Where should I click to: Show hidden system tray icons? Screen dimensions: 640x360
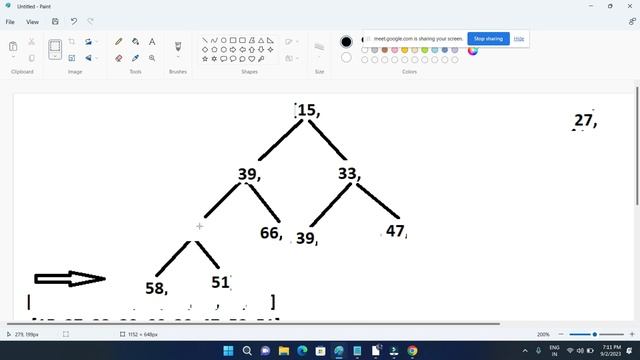click(525, 351)
